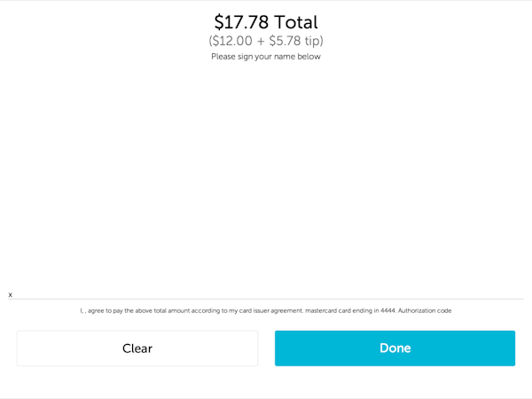This screenshot has height=399, width=532.
Task: Click the x mark by the signature line
Action: 11,294
